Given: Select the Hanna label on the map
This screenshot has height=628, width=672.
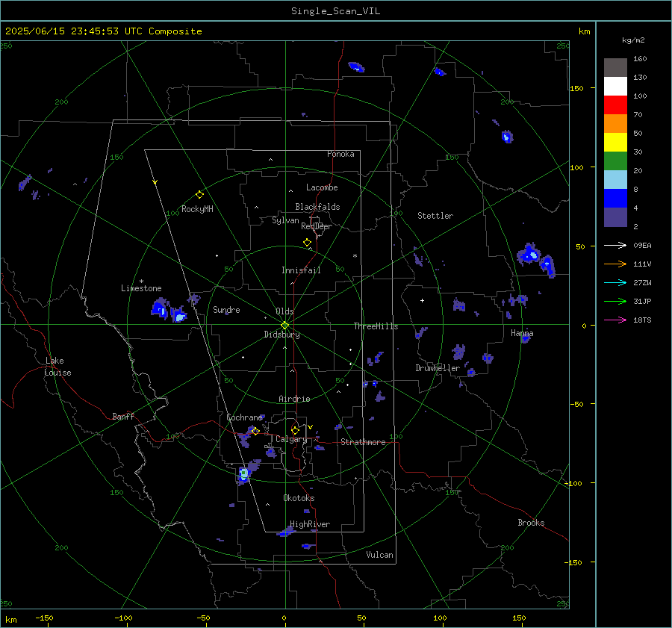Looking at the screenshot, I should (522, 333).
